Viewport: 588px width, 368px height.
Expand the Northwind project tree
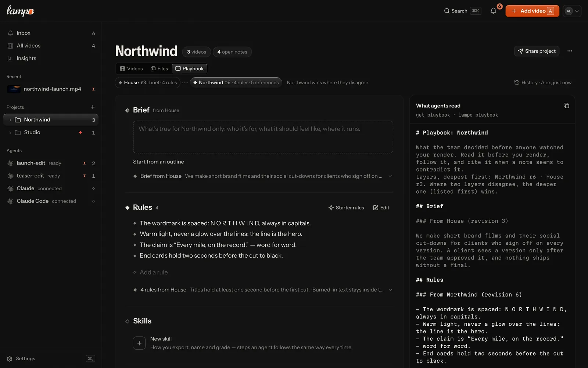click(x=10, y=120)
